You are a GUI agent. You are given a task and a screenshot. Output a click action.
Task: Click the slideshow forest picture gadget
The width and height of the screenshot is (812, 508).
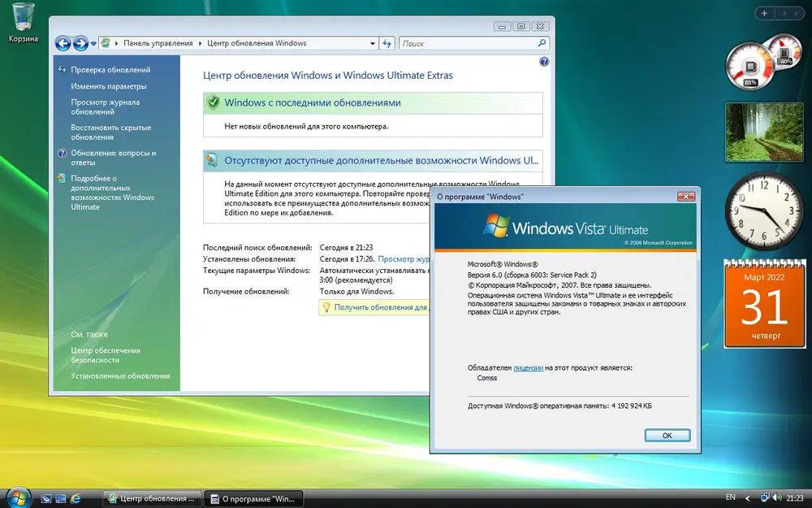(x=764, y=132)
